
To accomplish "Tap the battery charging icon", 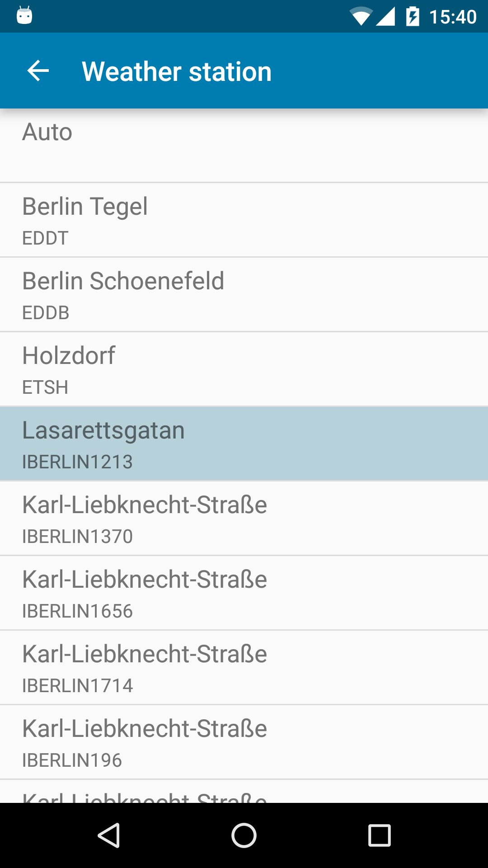I will [x=413, y=17].
